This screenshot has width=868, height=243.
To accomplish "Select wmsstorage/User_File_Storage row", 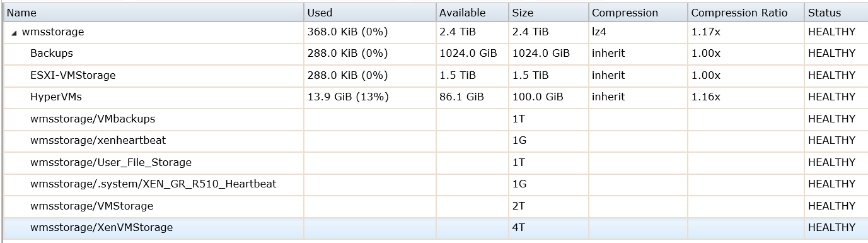I will [435, 163].
